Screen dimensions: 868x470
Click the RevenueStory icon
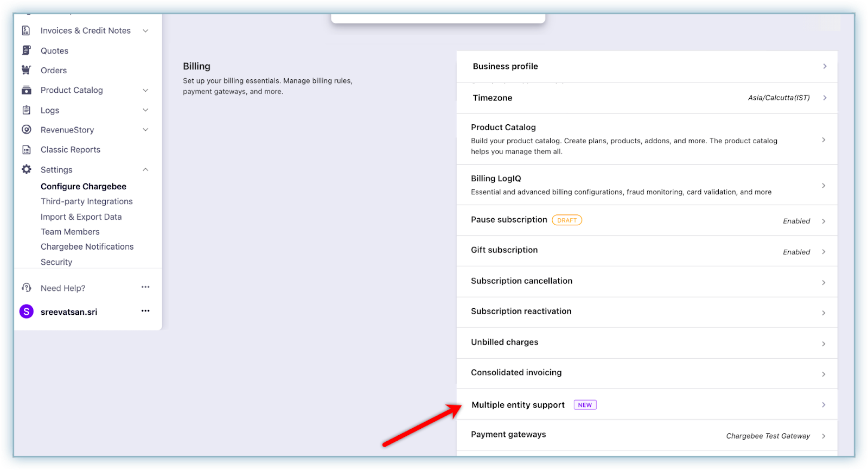coord(26,130)
